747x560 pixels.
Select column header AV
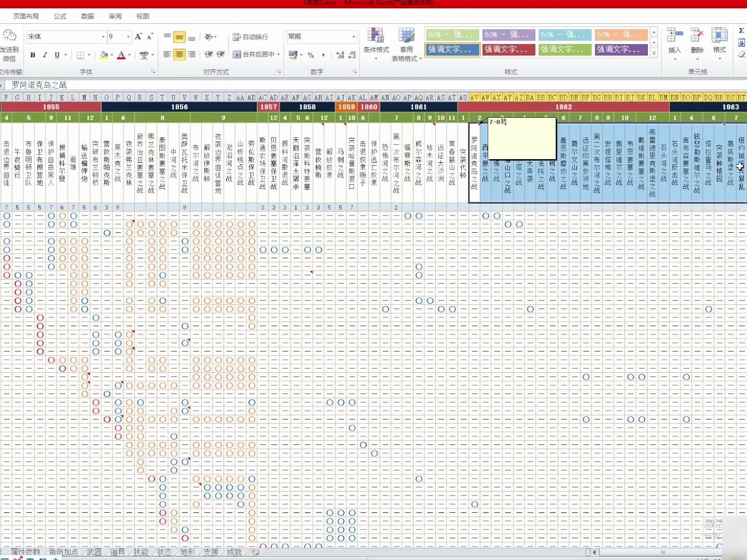(x=474, y=97)
